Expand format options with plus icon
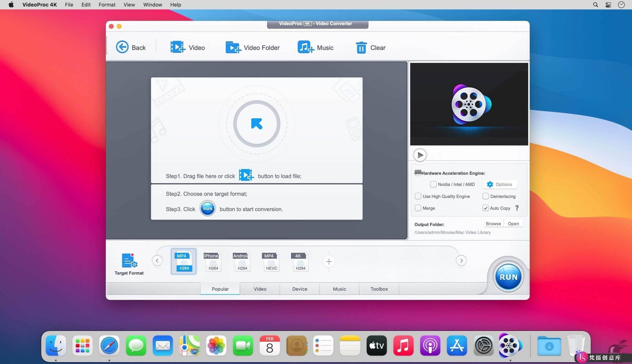Image resolution: width=632 pixels, height=364 pixels. 329,262
